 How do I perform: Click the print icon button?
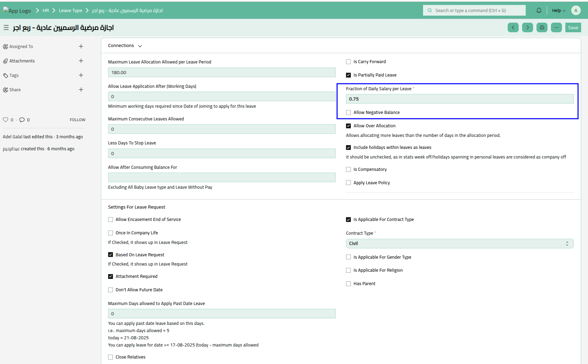(542, 27)
